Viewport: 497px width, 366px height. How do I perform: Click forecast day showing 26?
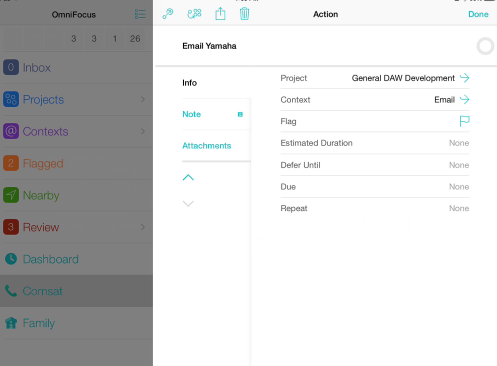[x=135, y=39]
